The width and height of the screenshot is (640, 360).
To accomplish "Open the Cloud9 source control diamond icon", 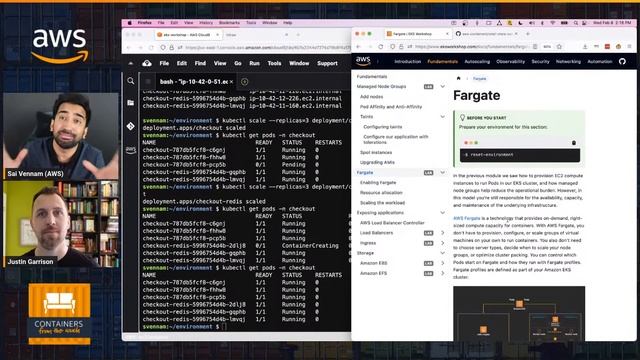I will point(131,127).
